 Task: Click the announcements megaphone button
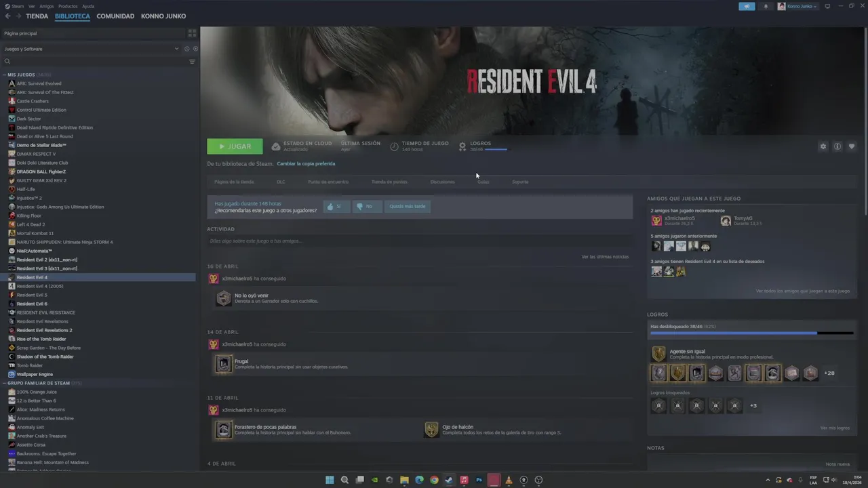(747, 6)
